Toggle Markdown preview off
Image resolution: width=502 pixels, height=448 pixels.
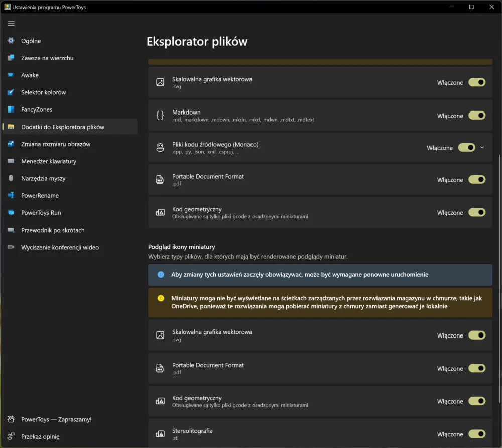(x=477, y=116)
